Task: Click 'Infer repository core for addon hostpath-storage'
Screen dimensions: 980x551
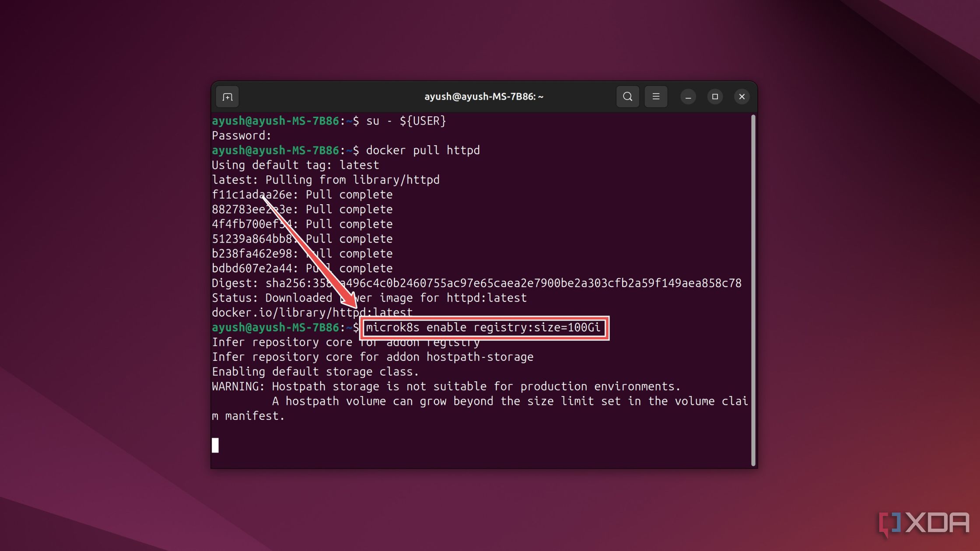Action: click(x=373, y=357)
